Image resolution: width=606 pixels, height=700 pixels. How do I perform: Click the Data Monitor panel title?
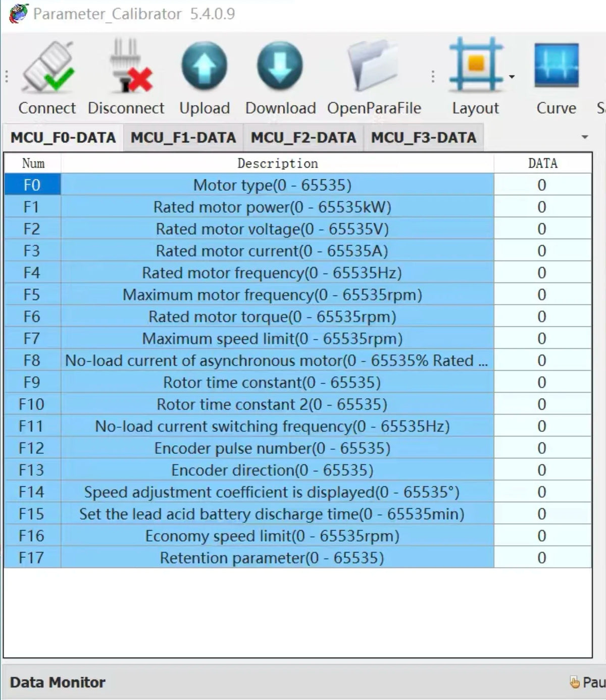click(58, 682)
